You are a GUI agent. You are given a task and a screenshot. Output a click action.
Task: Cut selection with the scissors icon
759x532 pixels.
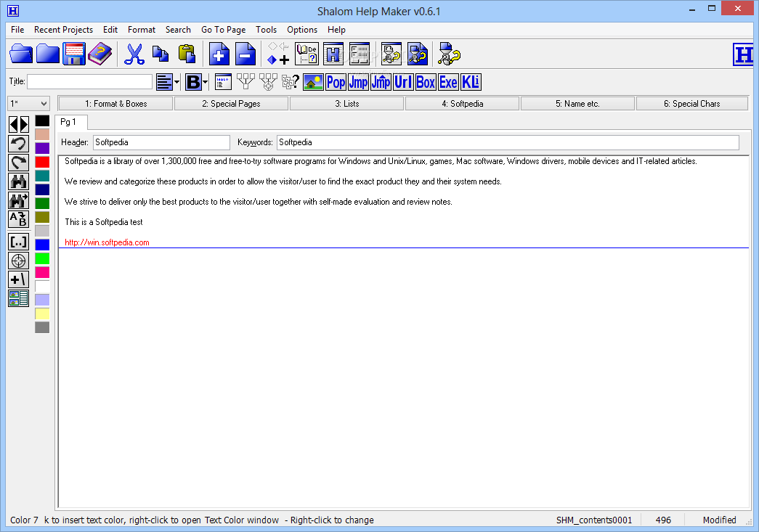[134, 54]
